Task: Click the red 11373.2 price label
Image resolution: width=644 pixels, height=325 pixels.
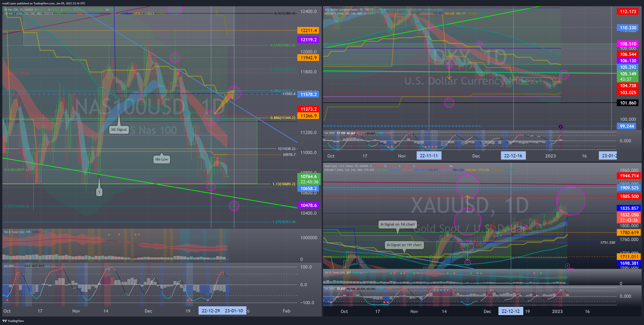Action: (308, 109)
